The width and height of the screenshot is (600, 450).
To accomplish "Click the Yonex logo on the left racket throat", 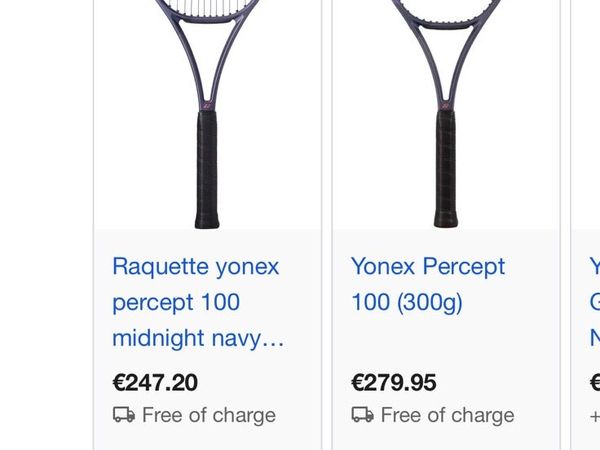I will click(x=208, y=104).
